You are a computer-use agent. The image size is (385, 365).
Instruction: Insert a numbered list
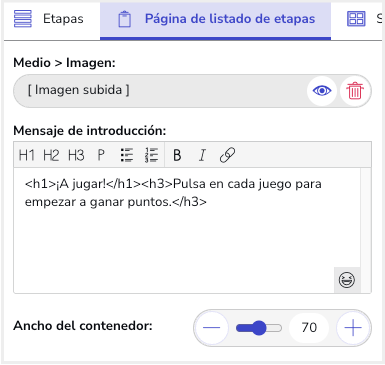coord(151,155)
